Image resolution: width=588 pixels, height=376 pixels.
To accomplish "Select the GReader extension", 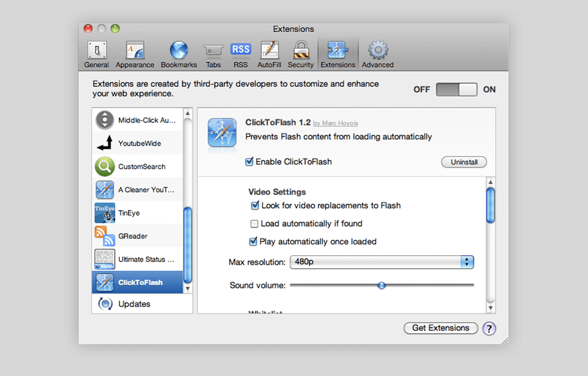I will 138,236.
